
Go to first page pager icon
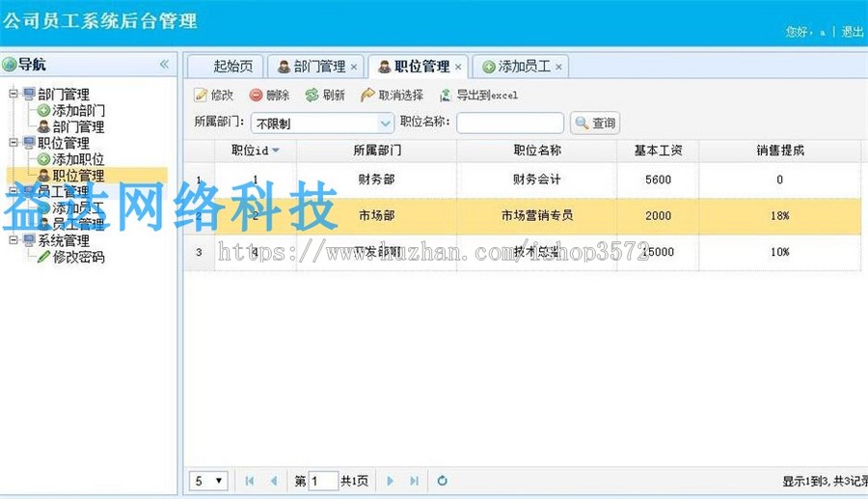tap(250, 481)
